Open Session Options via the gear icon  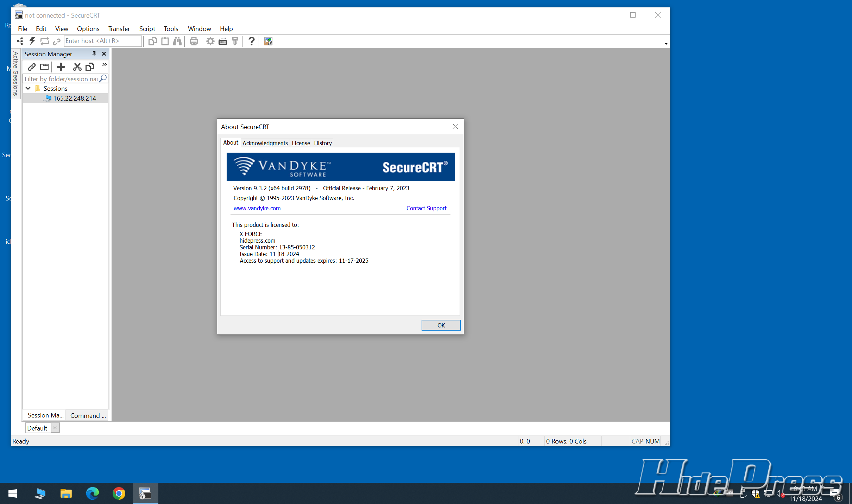coord(210,41)
